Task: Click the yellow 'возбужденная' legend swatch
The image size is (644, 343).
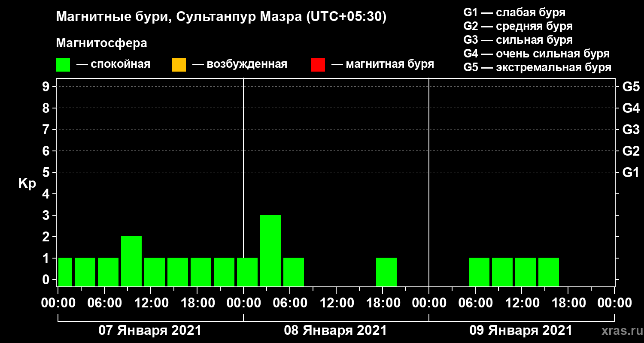Action: click(x=179, y=65)
